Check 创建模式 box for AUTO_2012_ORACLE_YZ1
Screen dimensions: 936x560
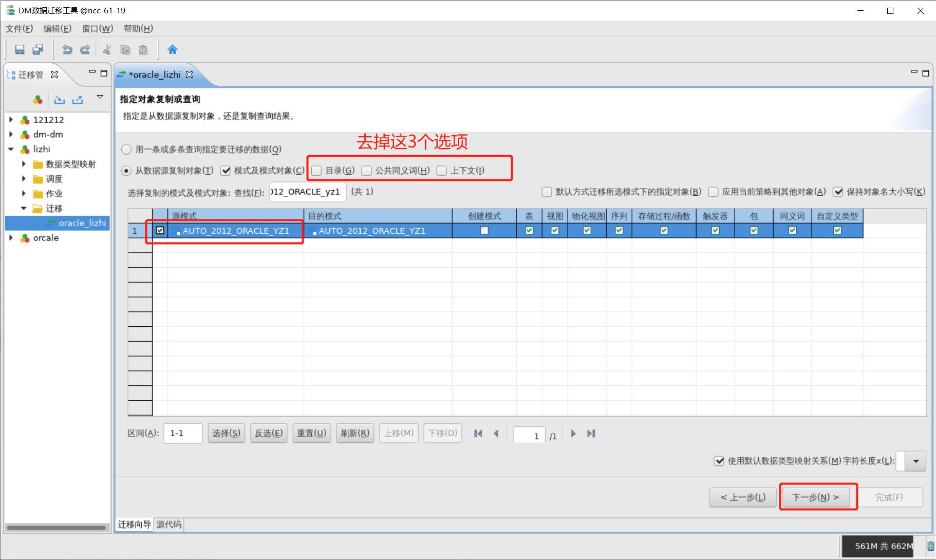pyautogui.click(x=484, y=230)
